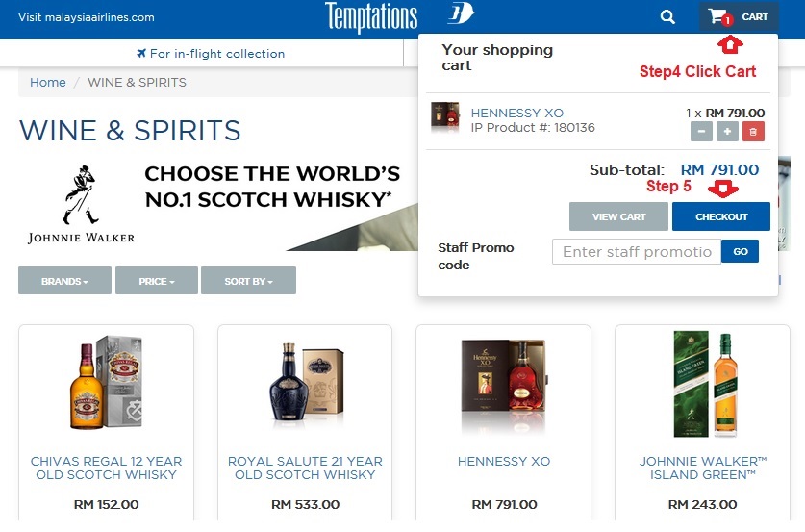Click the search magnifier icon

pos(667,16)
